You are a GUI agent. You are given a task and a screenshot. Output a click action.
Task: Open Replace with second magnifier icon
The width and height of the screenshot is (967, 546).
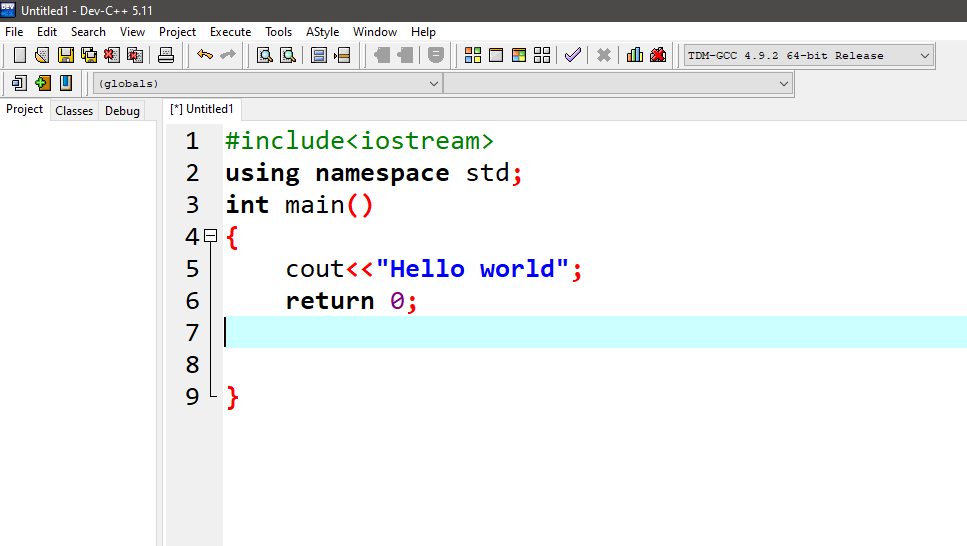click(x=288, y=56)
